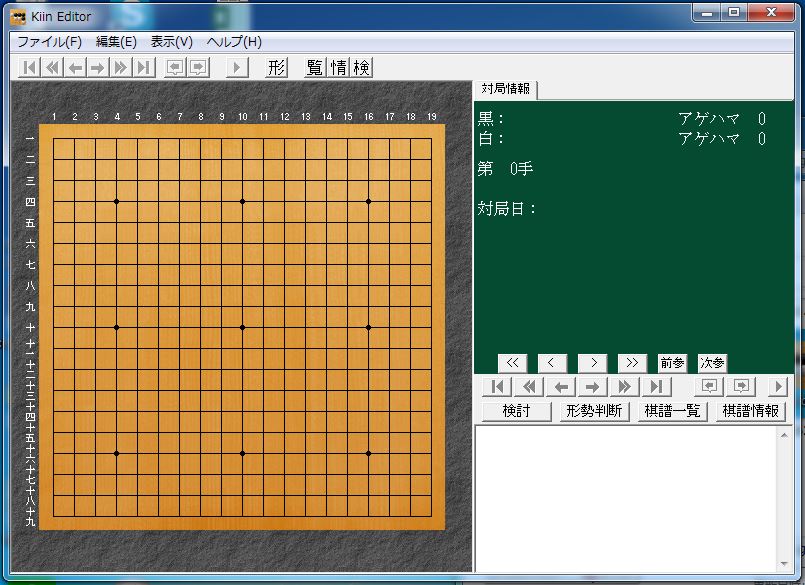
Task: Open the ファイル(F) menu
Action: point(50,42)
